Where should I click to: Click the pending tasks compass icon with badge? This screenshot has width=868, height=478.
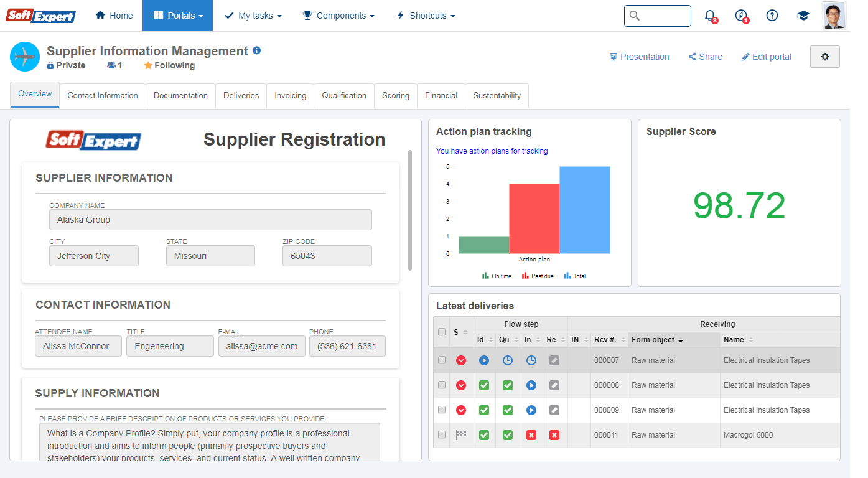740,16
